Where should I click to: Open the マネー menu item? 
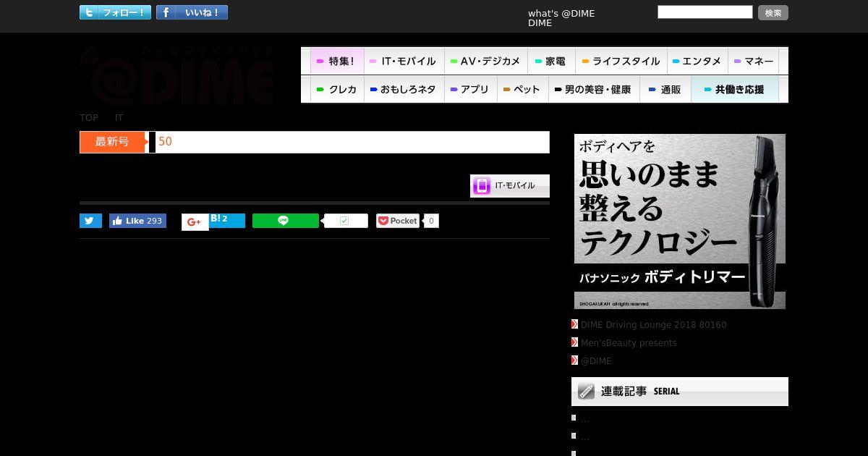(x=754, y=61)
